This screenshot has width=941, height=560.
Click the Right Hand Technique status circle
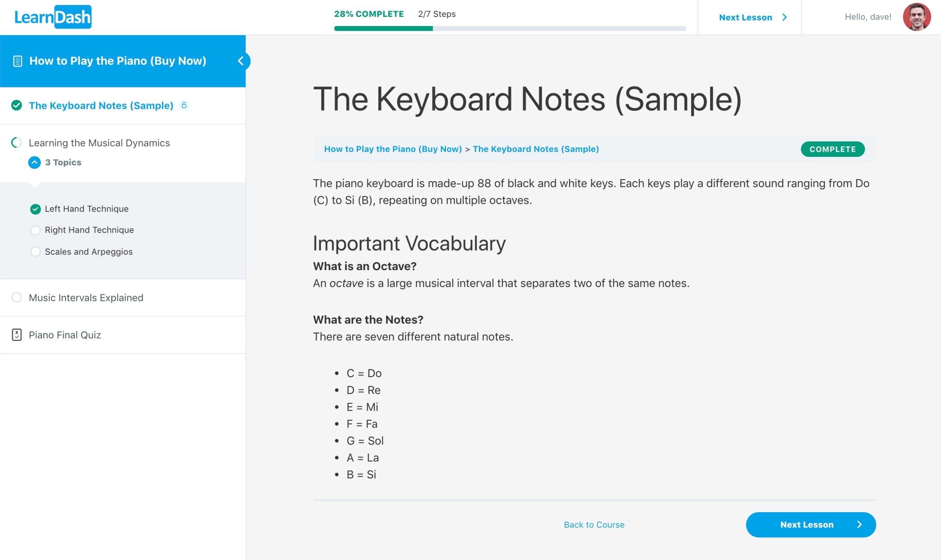36,230
